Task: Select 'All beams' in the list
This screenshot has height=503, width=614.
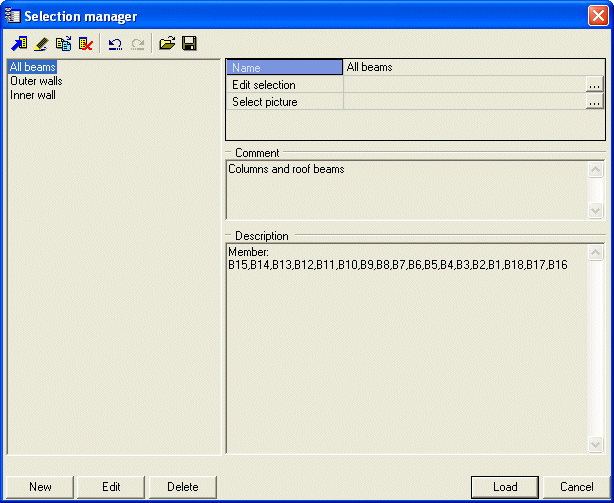Action: tap(33, 67)
